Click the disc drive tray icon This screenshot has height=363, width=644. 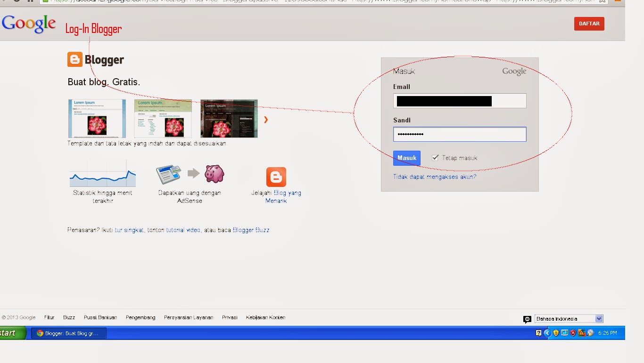coord(590,333)
